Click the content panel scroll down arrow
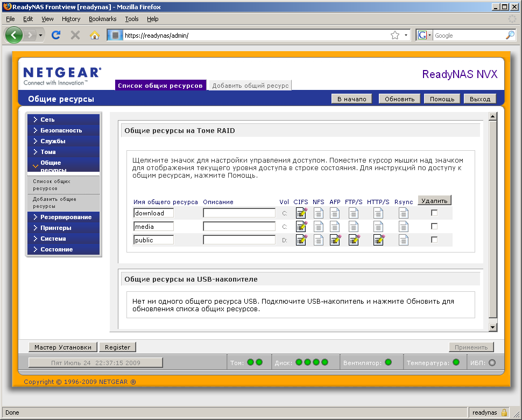Image resolution: width=522 pixels, height=420 pixels. [x=493, y=327]
